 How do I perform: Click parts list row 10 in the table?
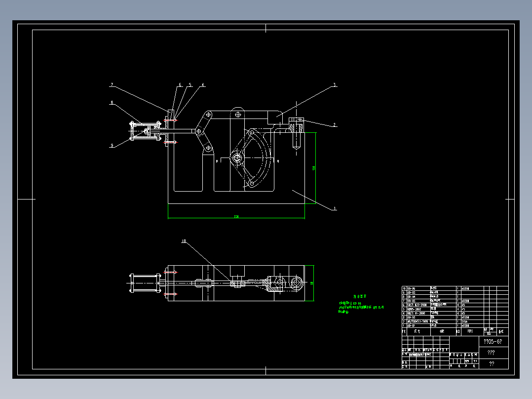click(x=455, y=288)
